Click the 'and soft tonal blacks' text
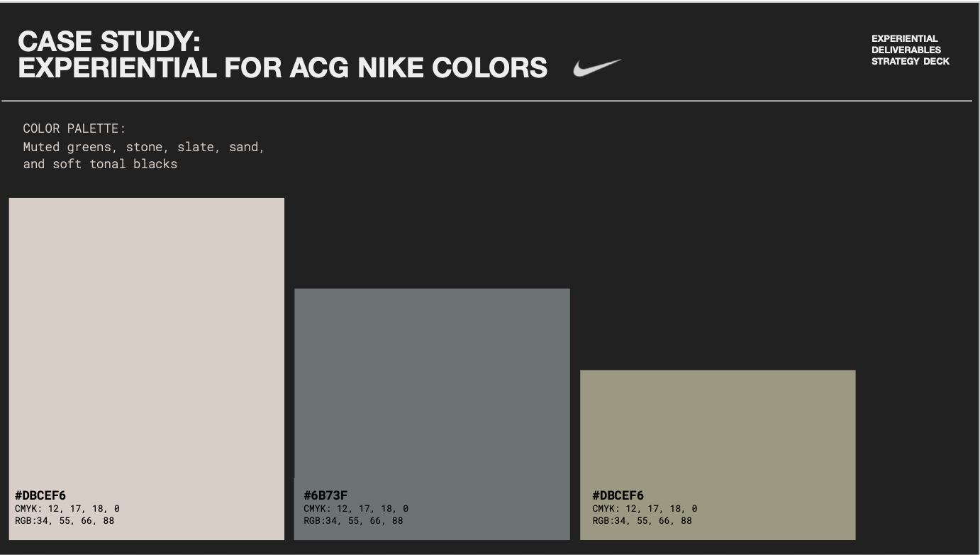Screen dimensions: 980x555 coord(100,164)
